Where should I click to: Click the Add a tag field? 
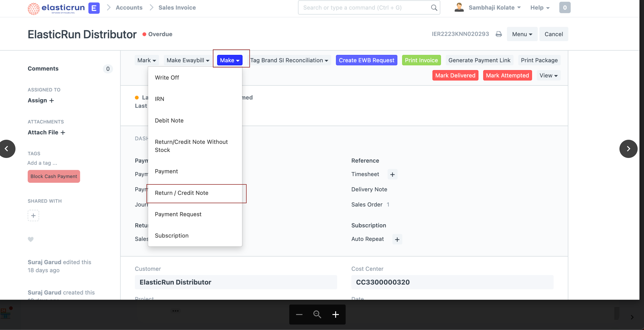click(42, 163)
